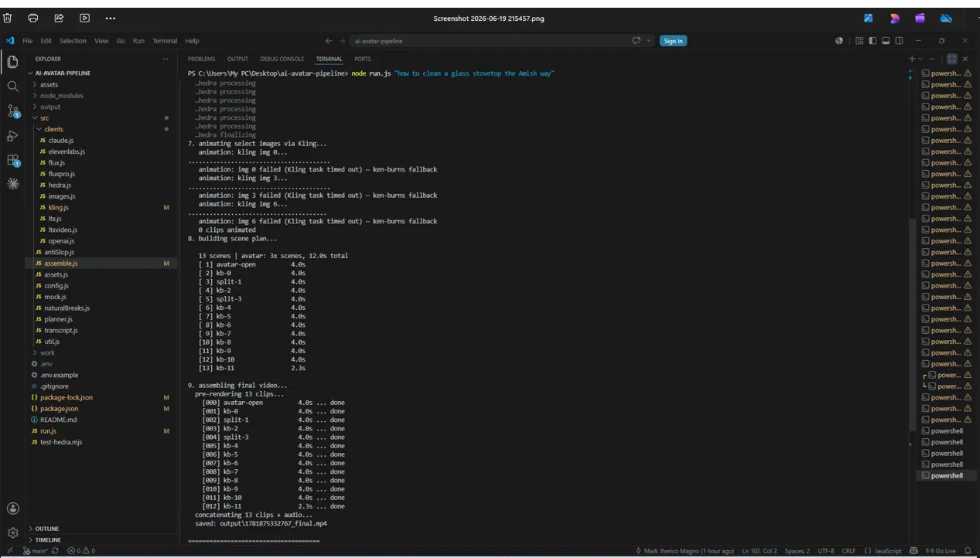This screenshot has width=980, height=558.
Task: Click the chat icon in the title bar
Action: coord(636,41)
